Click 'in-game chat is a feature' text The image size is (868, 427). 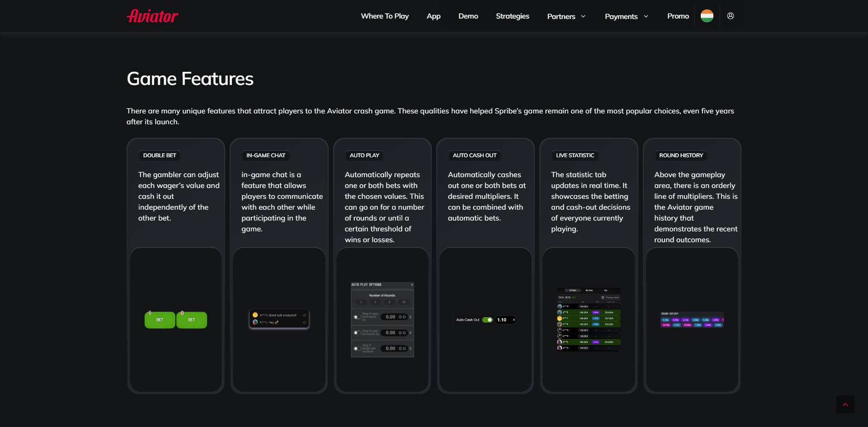click(x=282, y=202)
